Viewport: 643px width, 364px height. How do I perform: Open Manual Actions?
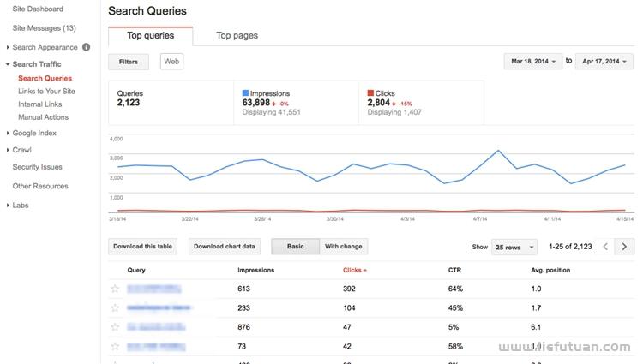tap(44, 117)
